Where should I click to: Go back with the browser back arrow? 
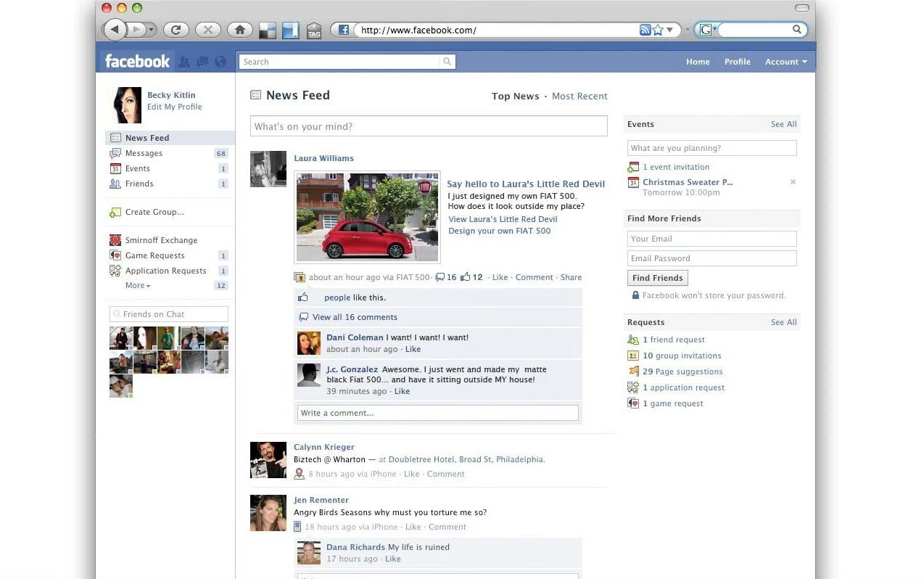pyautogui.click(x=115, y=30)
